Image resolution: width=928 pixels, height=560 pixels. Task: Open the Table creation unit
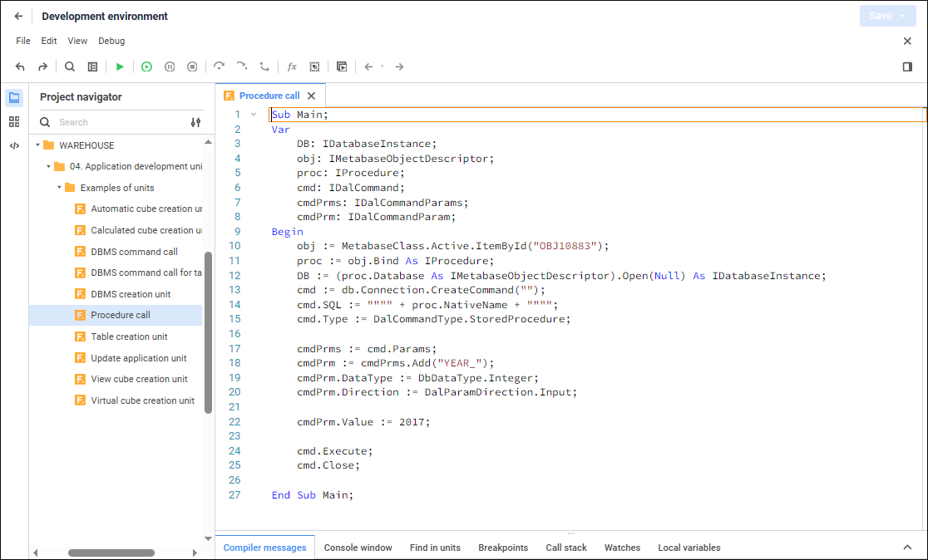tap(129, 336)
